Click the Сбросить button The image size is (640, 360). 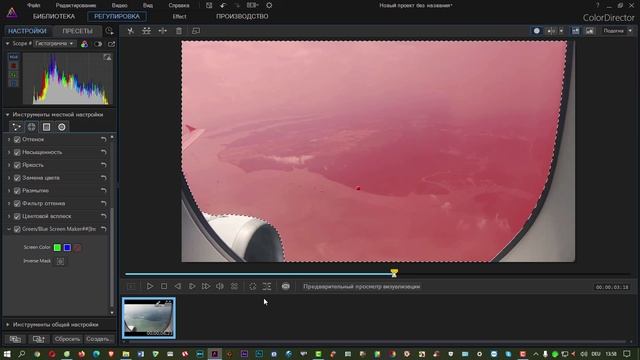coord(67,339)
